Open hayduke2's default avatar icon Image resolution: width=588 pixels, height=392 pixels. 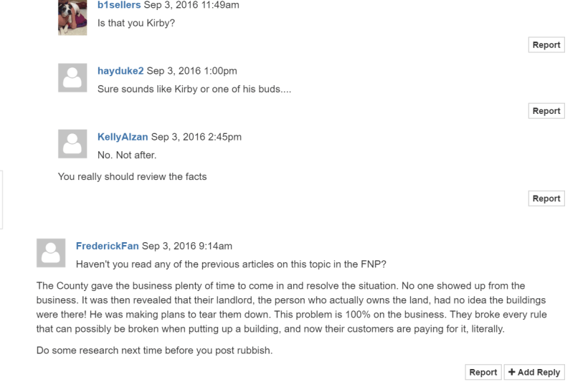coord(72,78)
